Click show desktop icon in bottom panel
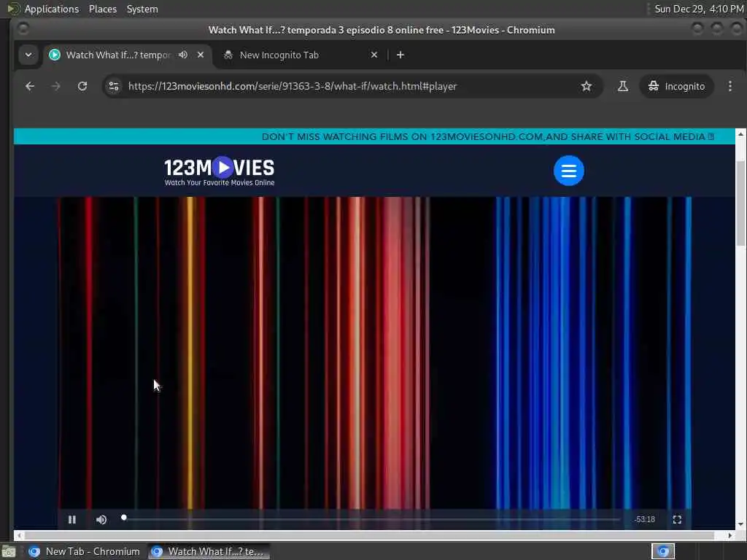Viewport: 747px width, 560px height. 9,552
